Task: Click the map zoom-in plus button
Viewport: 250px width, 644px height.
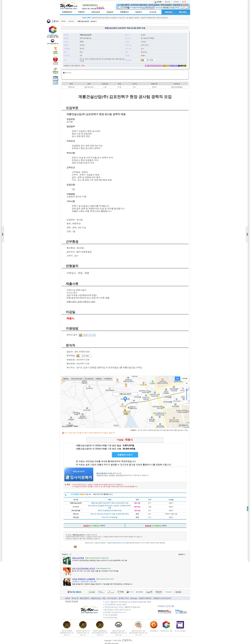Action: click(x=187, y=383)
